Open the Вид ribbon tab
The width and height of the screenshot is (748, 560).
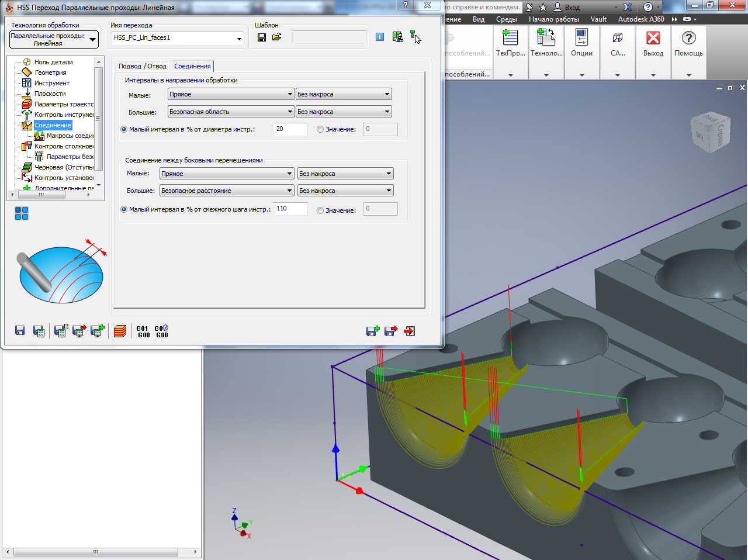tap(479, 19)
